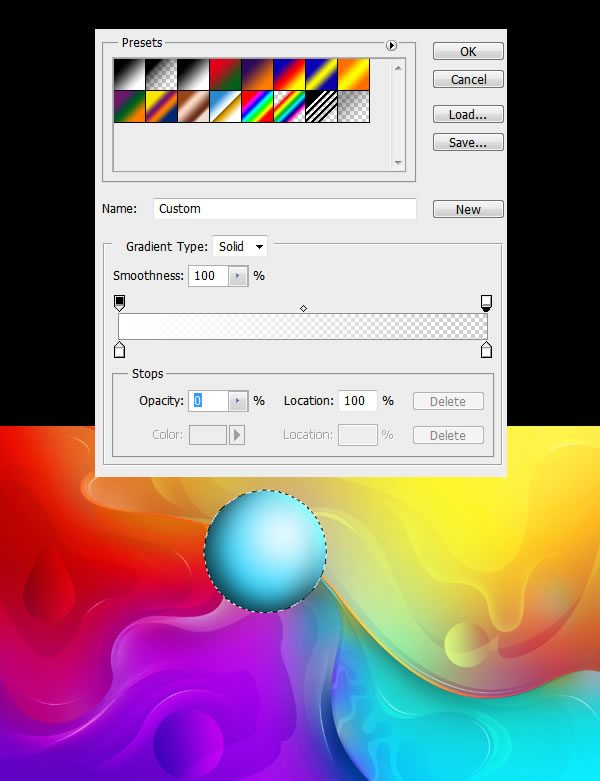Choose the Violet, Orange gradient preset
The height and width of the screenshot is (781, 600).
(257, 74)
